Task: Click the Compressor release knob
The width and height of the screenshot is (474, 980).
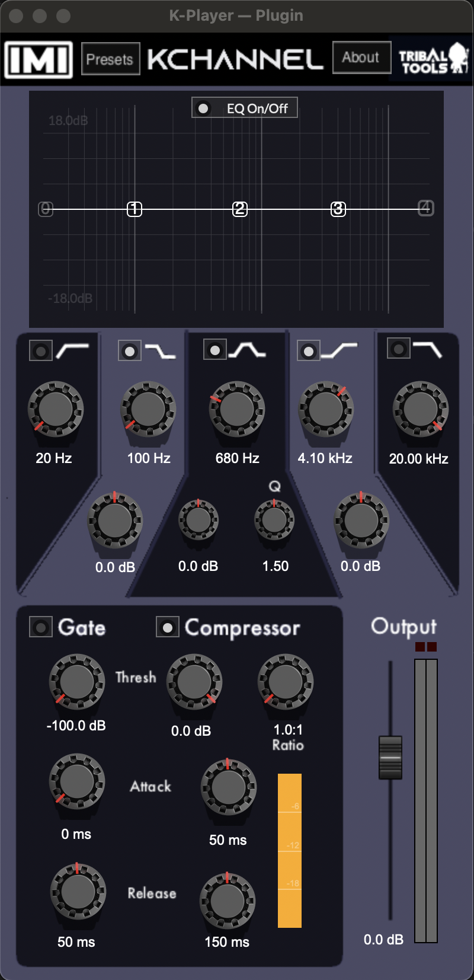Action: (227, 901)
